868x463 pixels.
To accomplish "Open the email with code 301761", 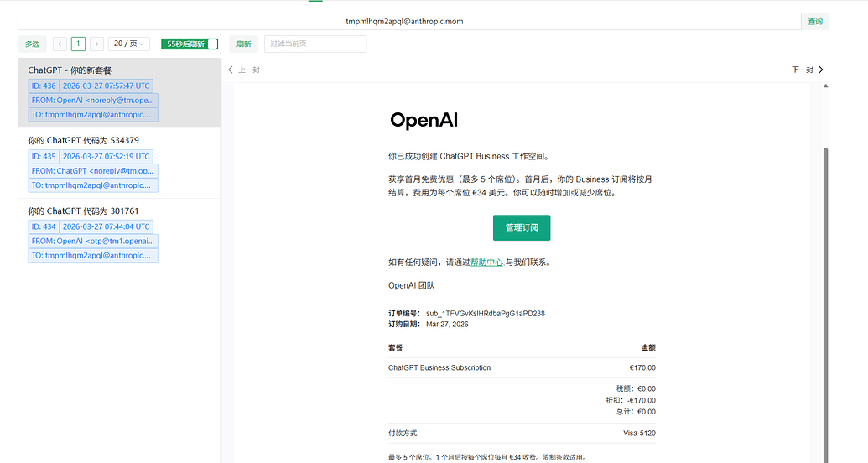I will tap(120, 233).
